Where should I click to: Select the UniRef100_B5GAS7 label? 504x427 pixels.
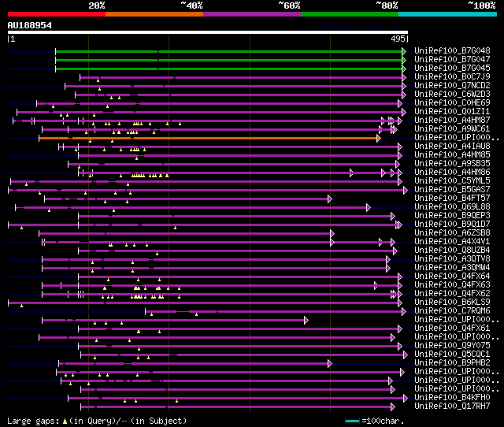click(x=452, y=189)
